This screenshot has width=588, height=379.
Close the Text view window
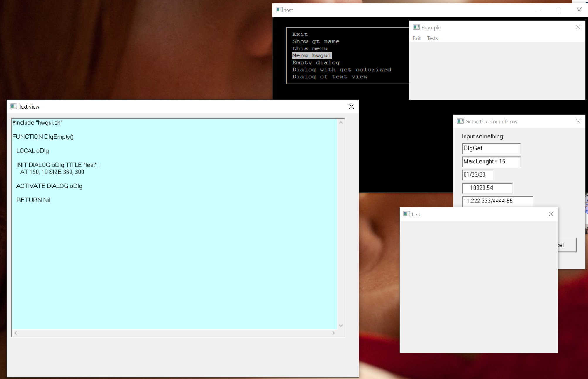point(351,106)
